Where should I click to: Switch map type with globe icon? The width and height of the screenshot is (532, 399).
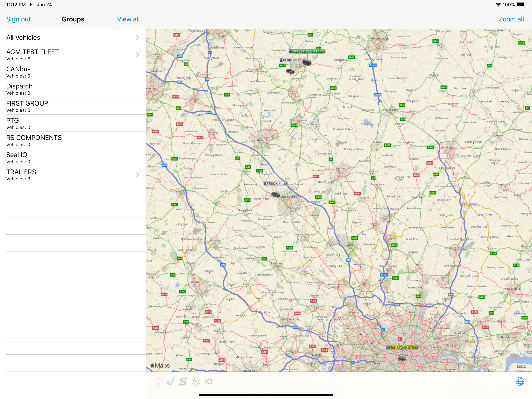(x=520, y=381)
